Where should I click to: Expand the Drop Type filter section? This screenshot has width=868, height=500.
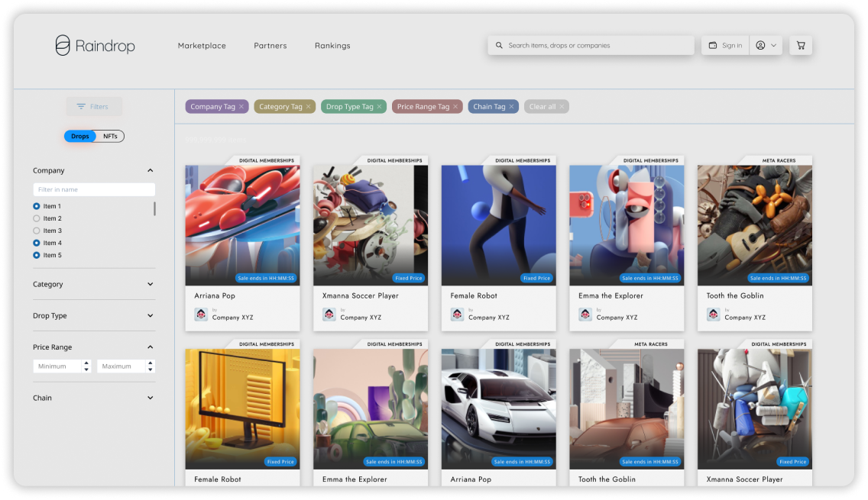coord(150,315)
